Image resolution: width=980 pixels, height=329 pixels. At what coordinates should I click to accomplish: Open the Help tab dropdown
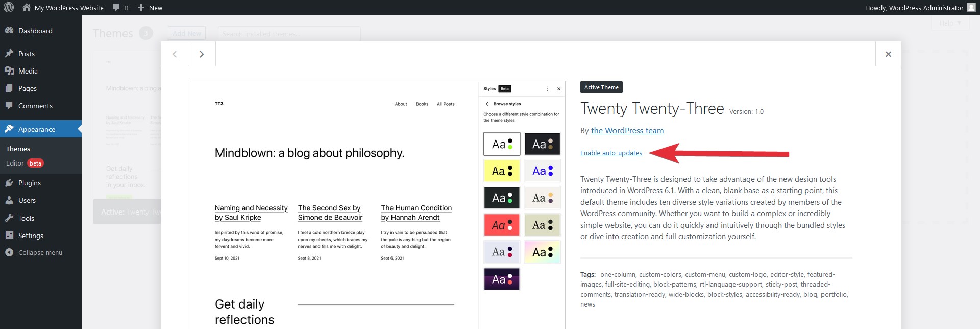tap(950, 23)
